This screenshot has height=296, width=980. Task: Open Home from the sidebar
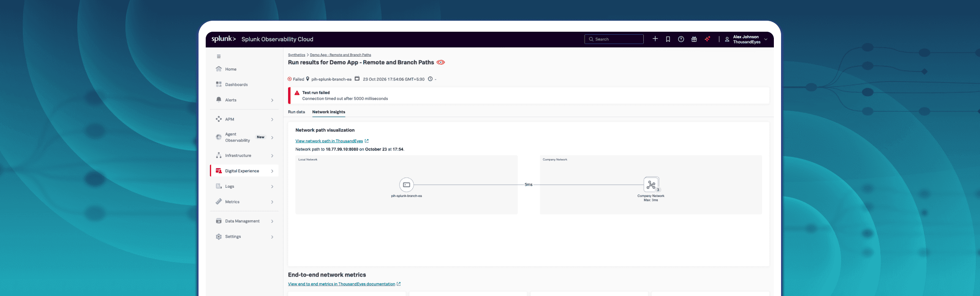(231, 69)
